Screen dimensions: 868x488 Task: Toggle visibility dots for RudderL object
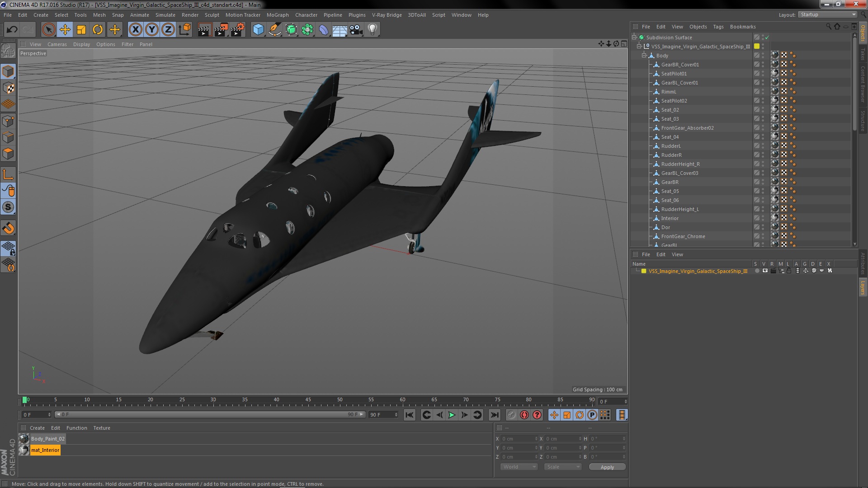coord(763,146)
